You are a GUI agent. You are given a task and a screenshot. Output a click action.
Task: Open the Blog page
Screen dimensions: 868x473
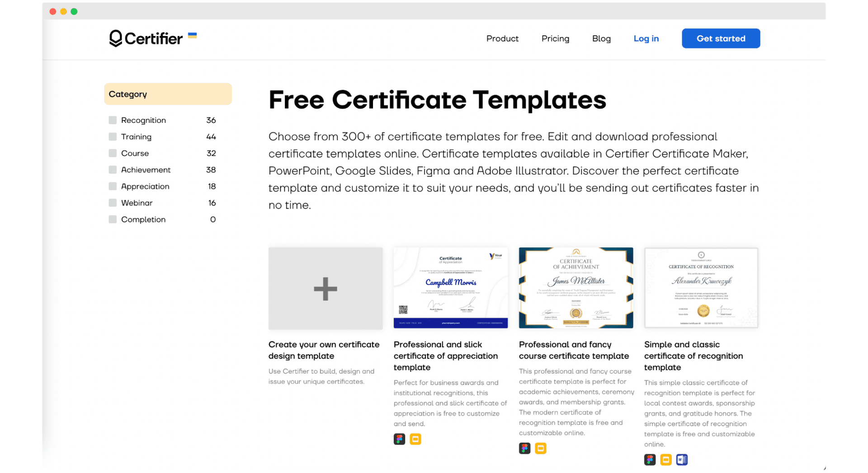pyautogui.click(x=601, y=38)
